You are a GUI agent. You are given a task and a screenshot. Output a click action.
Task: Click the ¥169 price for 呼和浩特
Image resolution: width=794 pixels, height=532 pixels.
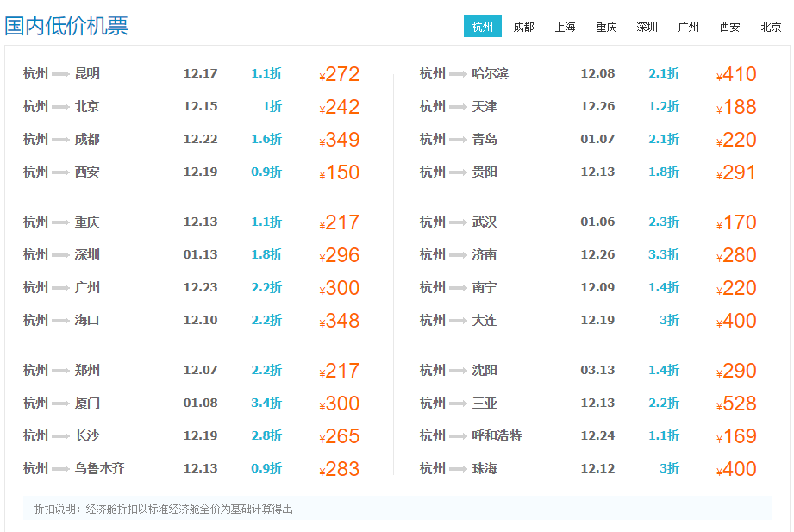pos(736,435)
